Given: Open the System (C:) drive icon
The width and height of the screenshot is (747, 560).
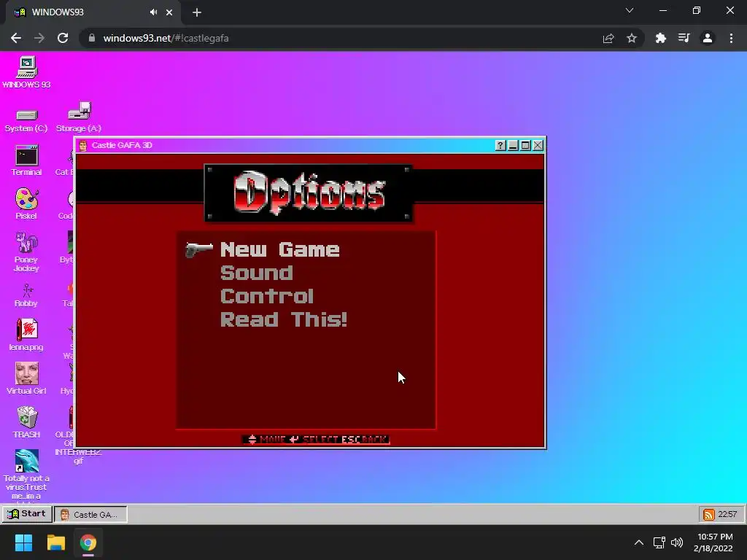Looking at the screenshot, I should pos(26,120).
